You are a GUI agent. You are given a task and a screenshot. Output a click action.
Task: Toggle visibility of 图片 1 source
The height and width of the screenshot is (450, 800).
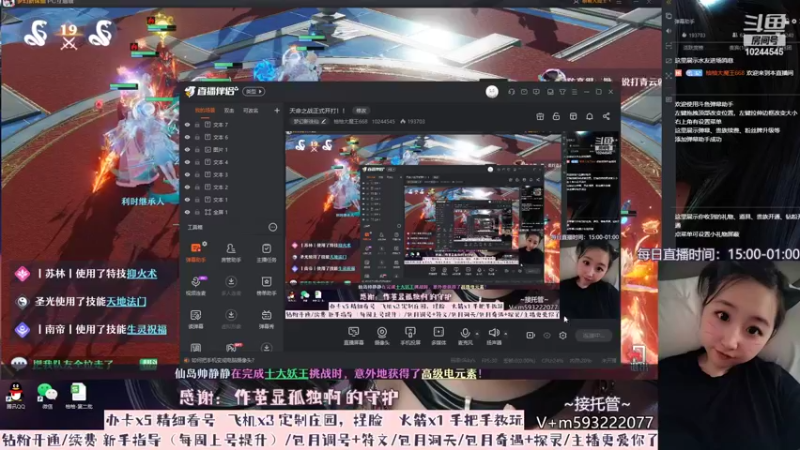pyautogui.click(x=187, y=149)
